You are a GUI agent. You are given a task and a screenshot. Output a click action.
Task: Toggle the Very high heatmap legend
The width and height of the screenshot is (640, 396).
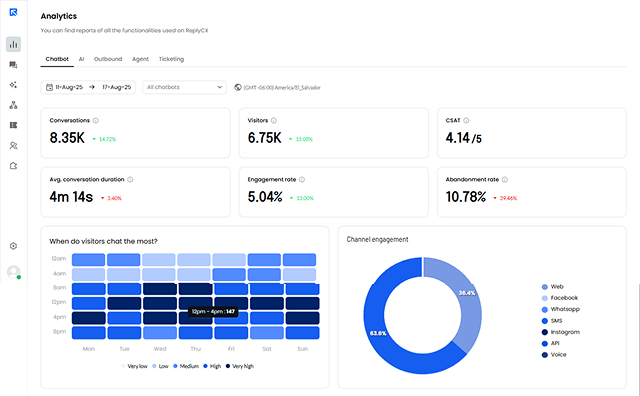click(x=240, y=366)
